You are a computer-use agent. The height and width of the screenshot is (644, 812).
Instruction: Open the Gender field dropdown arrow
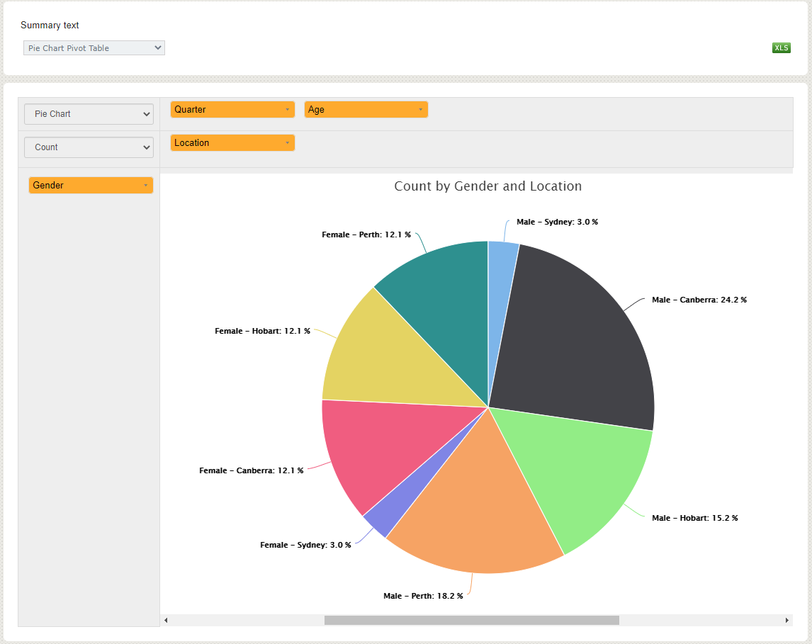(147, 185)
